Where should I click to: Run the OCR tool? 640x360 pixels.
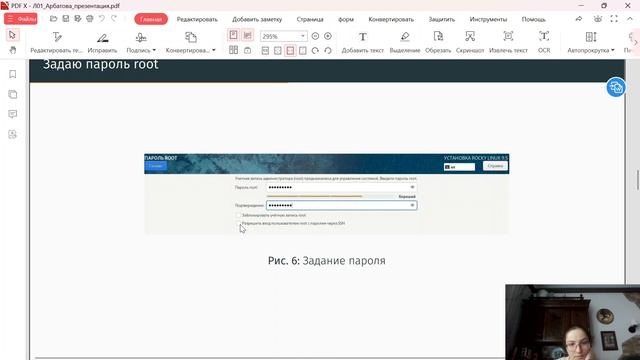pyautogui.click(x=544, y=42)
